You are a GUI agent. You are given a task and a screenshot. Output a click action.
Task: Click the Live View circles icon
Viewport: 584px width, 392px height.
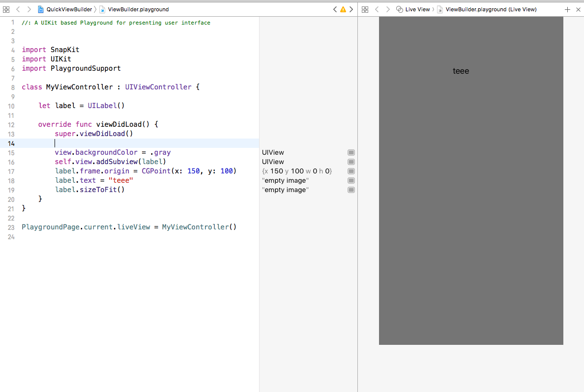399,9
